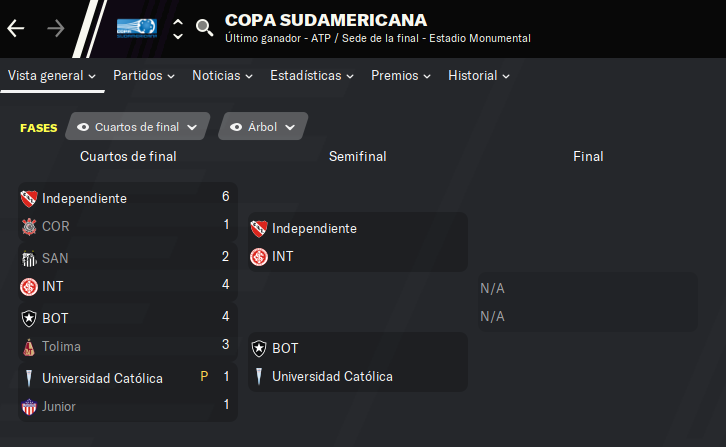Screen dimensions: 726x447
Task: Open the Historial menu tab
Action: point(478,75)
